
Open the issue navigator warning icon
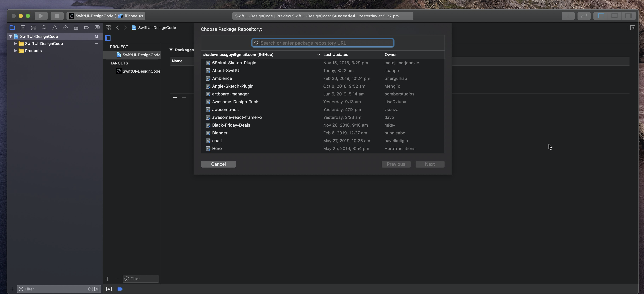(x=55, y=28)
